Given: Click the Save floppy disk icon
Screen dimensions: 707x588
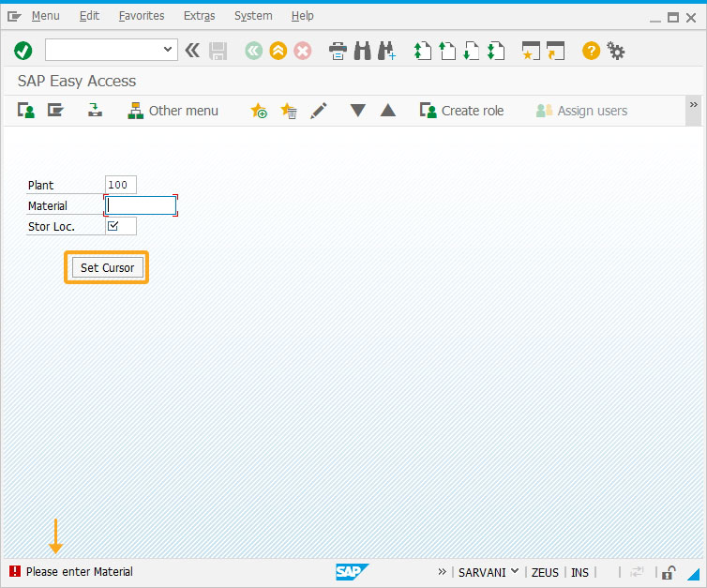Looking at the screenshot, I should [218, 51].
